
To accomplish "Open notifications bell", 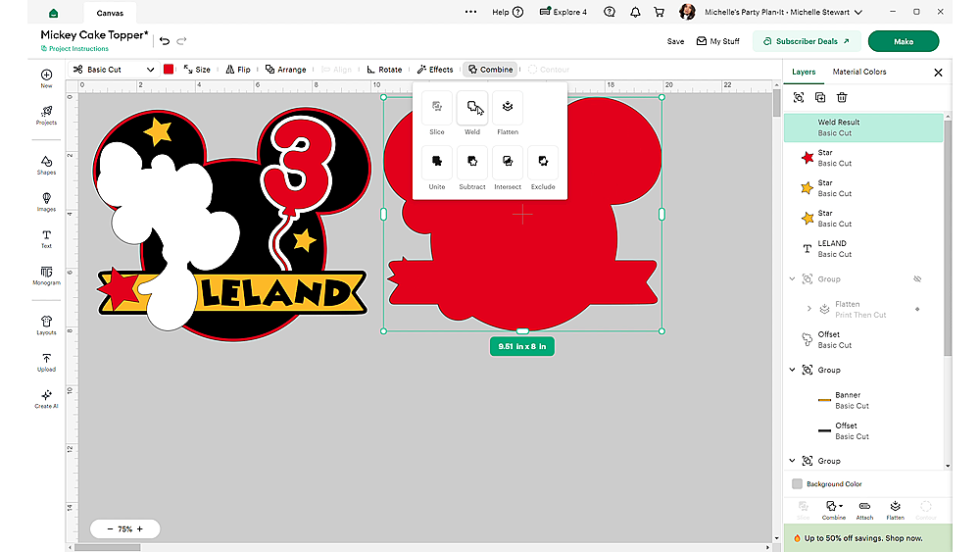I will (x=635, y=12).
